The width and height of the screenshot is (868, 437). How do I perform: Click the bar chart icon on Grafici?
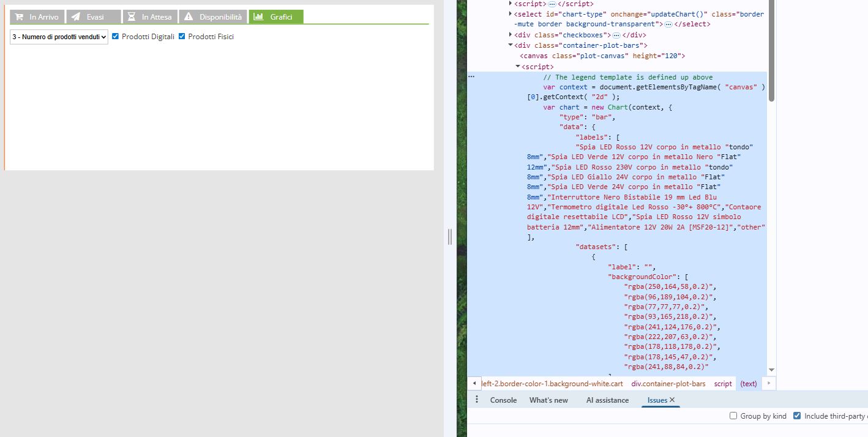point(259,17)
